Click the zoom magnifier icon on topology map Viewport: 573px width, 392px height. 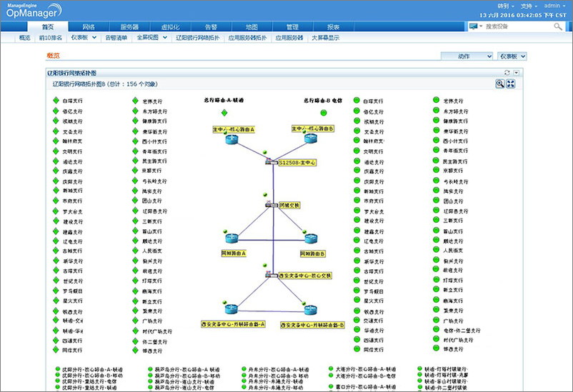tap(499, 84)
